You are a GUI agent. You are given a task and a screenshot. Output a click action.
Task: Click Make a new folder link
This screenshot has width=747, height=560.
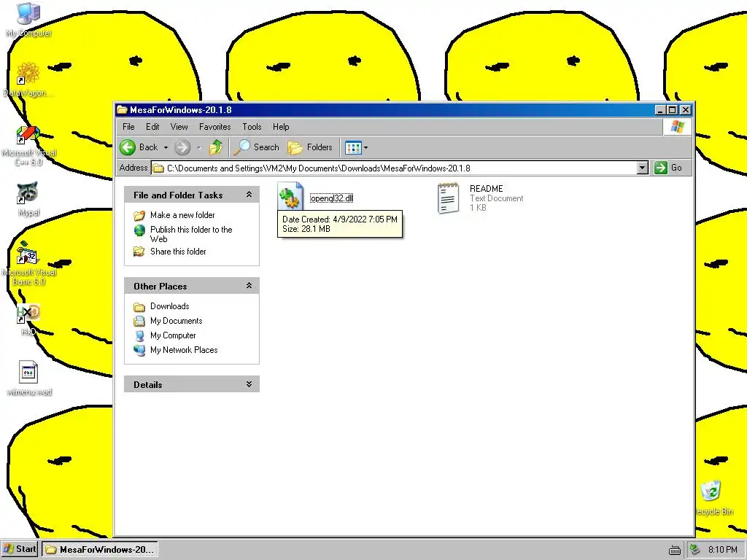(182, 215)
